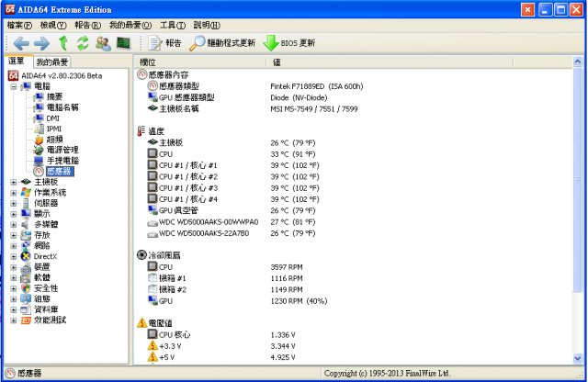Expand the 主機板 tree node
The width and height of the screenshot is (588, 382).
coord(14,182)
